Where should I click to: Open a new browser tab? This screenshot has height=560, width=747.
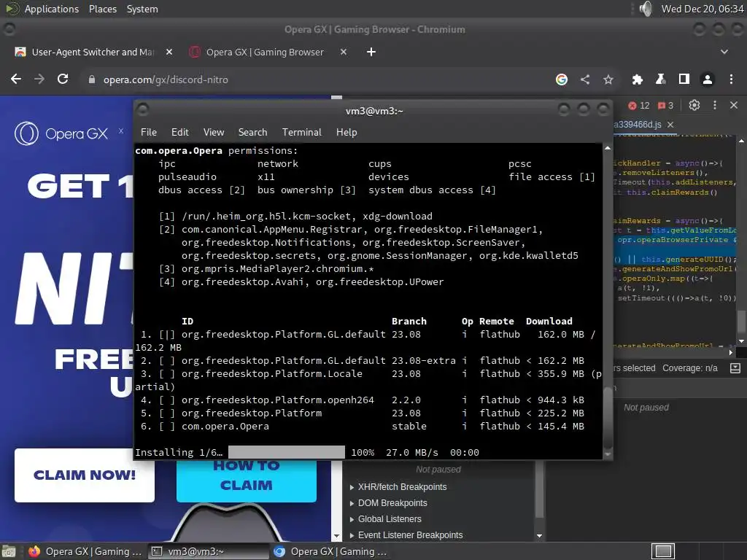click(371, 52)
